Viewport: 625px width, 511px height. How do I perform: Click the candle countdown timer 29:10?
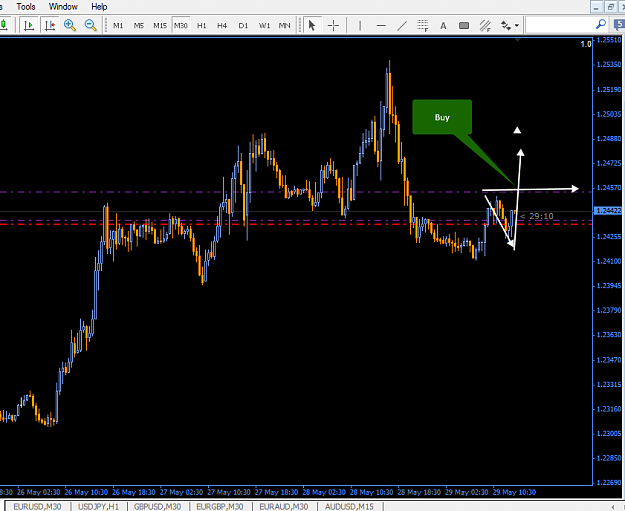541,216
